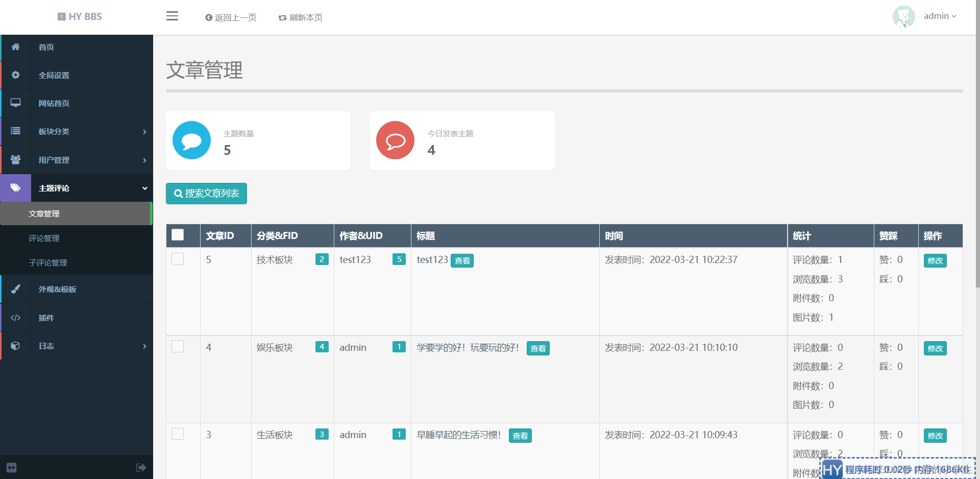Click the blue 主题数量 speech bubble icon
The height and width of the screenshot is (479, 980).
click(x=191, y=140)
